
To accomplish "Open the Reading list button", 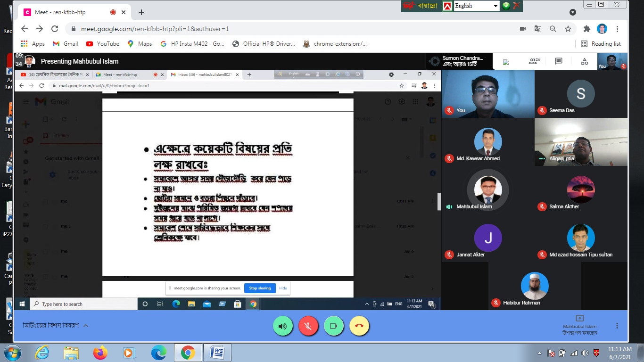I will pyautogui.click(x=601, y=44).
